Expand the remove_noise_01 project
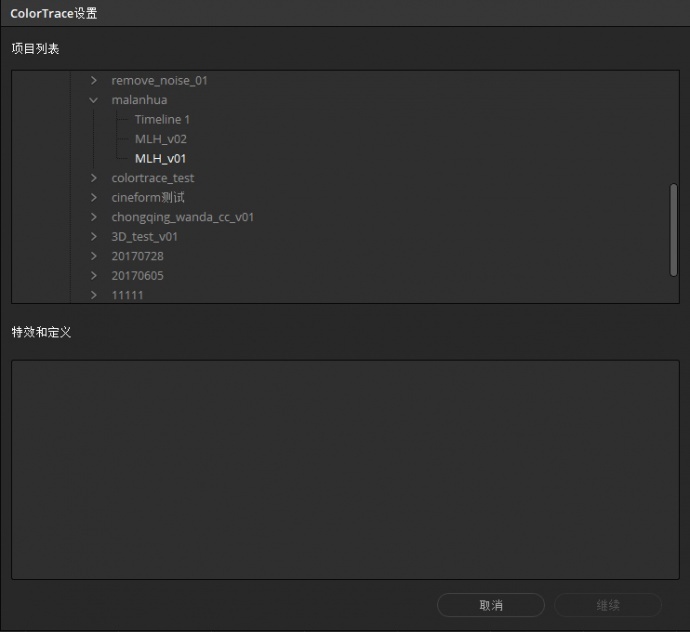The height and width of the screenshot is (632, 690). (93, 81)
